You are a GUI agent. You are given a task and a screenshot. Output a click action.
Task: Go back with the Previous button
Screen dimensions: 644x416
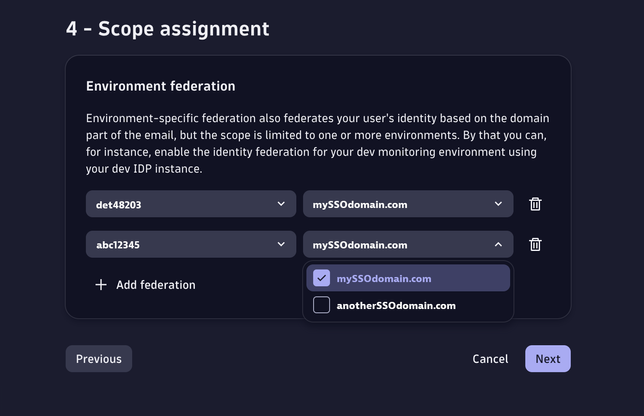(x=99, y=359)
